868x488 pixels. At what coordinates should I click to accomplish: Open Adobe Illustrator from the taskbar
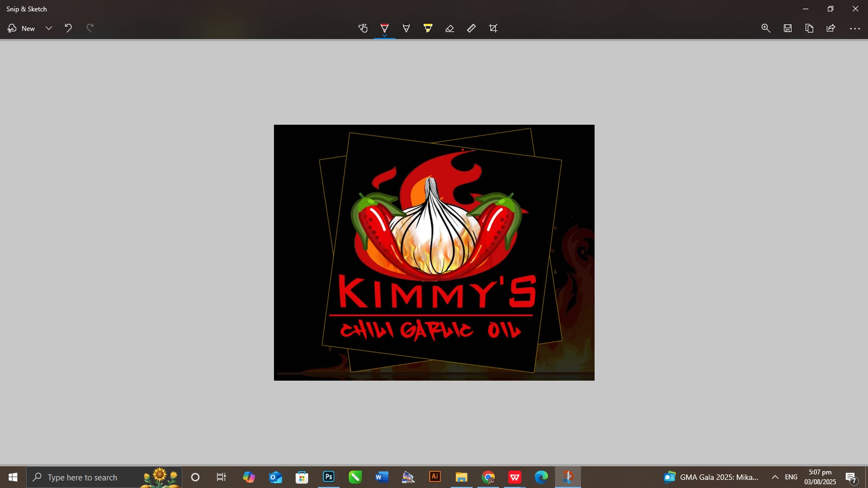(435, 477)
